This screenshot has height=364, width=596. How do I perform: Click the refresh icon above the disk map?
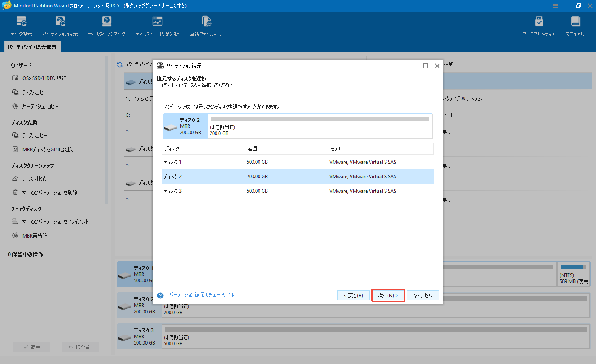tap(119, 64)
